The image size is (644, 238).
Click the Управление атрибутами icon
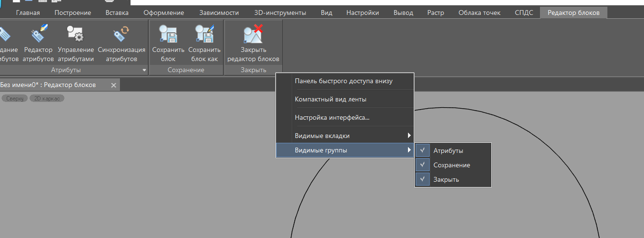76,35
